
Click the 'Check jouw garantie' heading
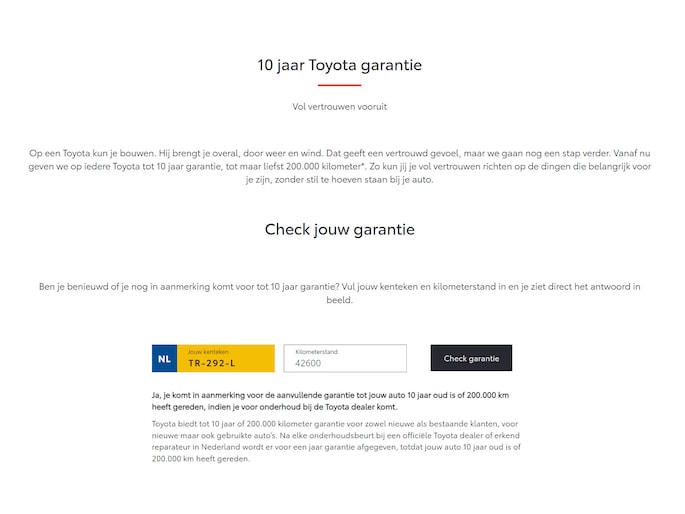point(340,229)
